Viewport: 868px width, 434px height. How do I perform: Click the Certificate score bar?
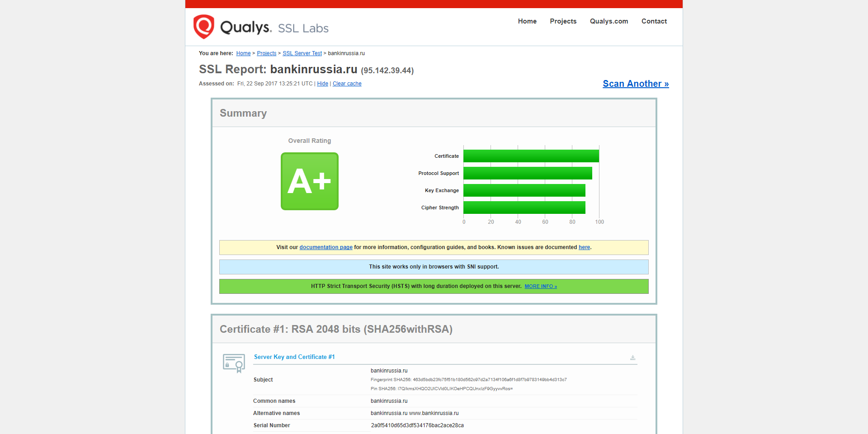[x=531, y=156]
